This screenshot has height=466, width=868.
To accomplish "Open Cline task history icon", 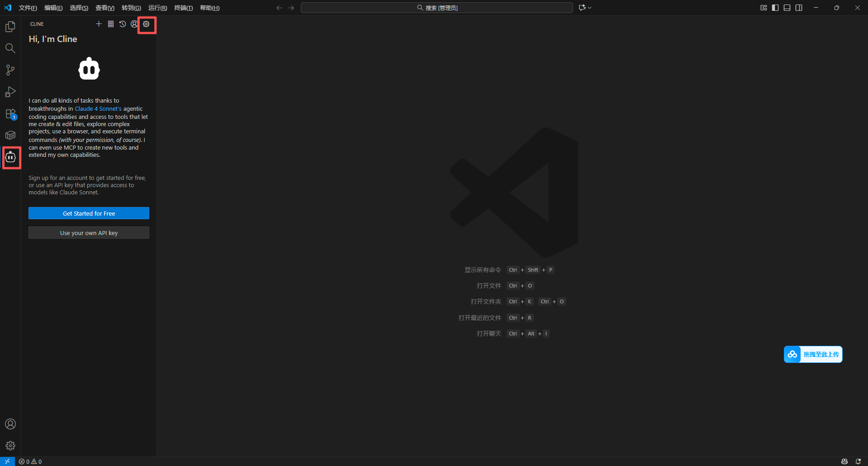I will [123, 24].
